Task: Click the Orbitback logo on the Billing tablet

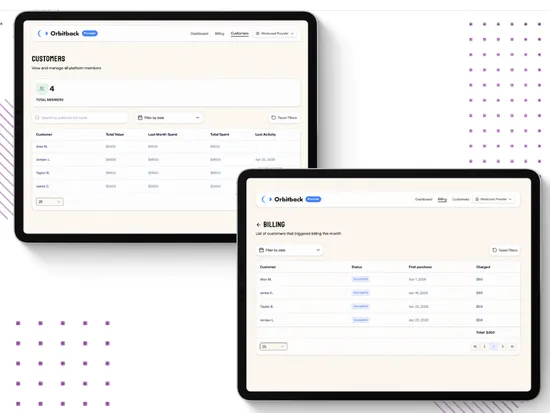Action: tap(282, 199)
